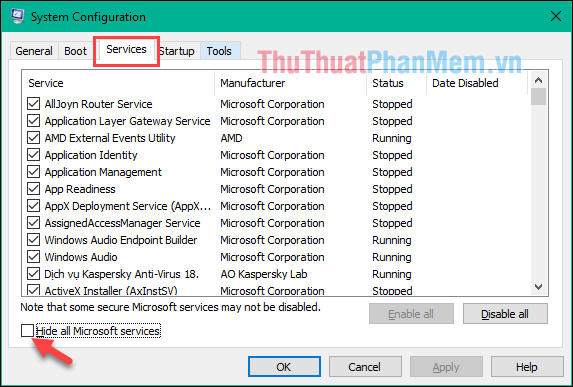
Task: Toggle ActiveX Installer (AxInstSV) checkbox
Action: click(34, 290)
